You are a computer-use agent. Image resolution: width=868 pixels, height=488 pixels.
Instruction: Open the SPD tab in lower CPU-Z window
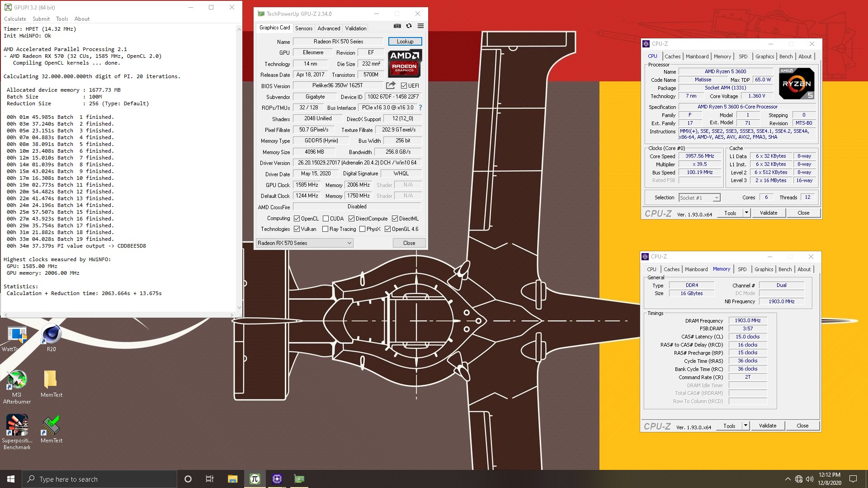point(742,269)
